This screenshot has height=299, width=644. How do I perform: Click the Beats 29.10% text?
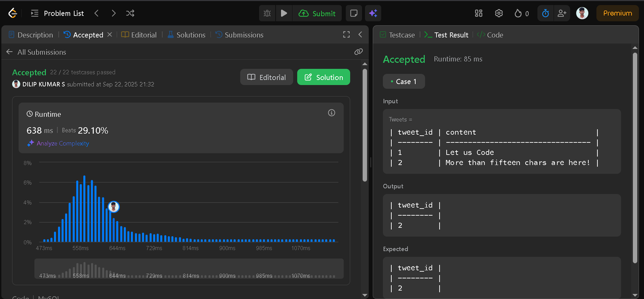pos(85,130)
